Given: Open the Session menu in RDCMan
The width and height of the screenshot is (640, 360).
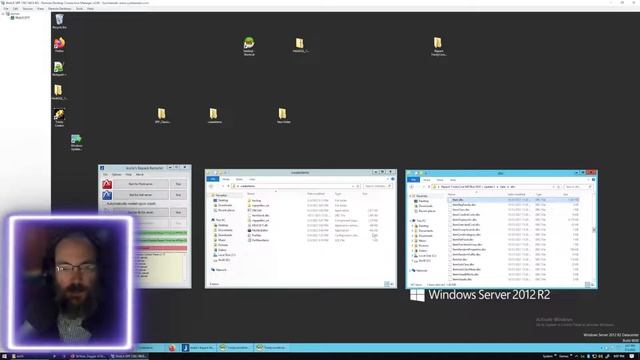Looking at the screenshot, I should pyautogui.click(x=27, y=8).
